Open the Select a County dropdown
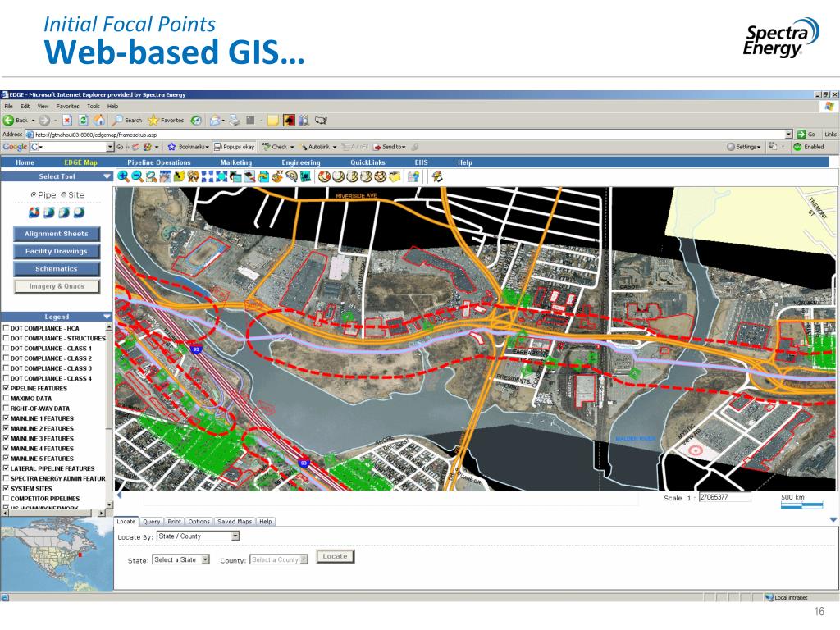This screenshot has height=630, width=840. pyautogui.click(x=304, y=559)
